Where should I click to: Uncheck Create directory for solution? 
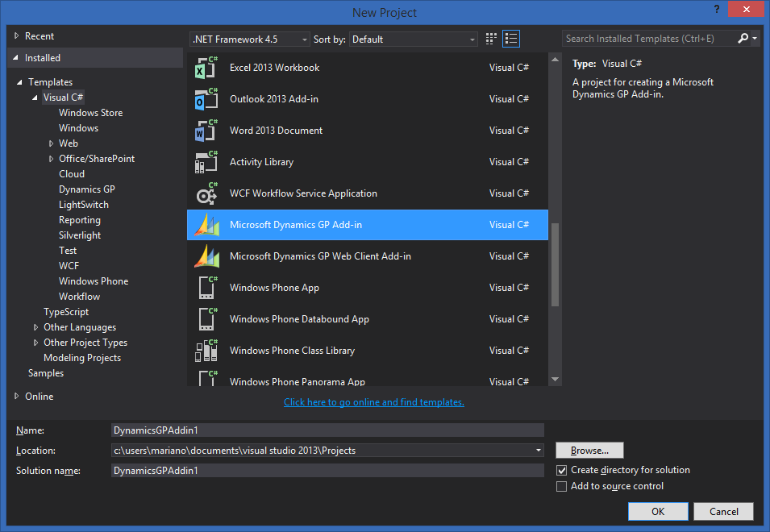click(561, 470)
